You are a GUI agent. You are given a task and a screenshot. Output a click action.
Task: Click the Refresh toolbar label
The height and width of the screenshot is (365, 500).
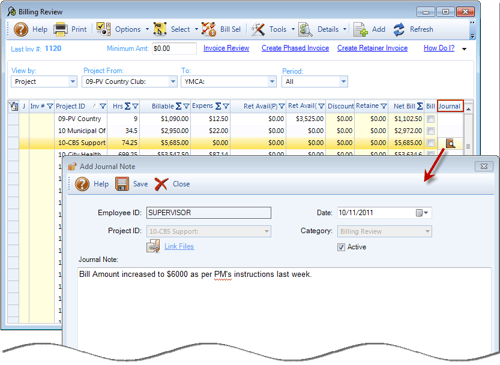pos(422,29)
